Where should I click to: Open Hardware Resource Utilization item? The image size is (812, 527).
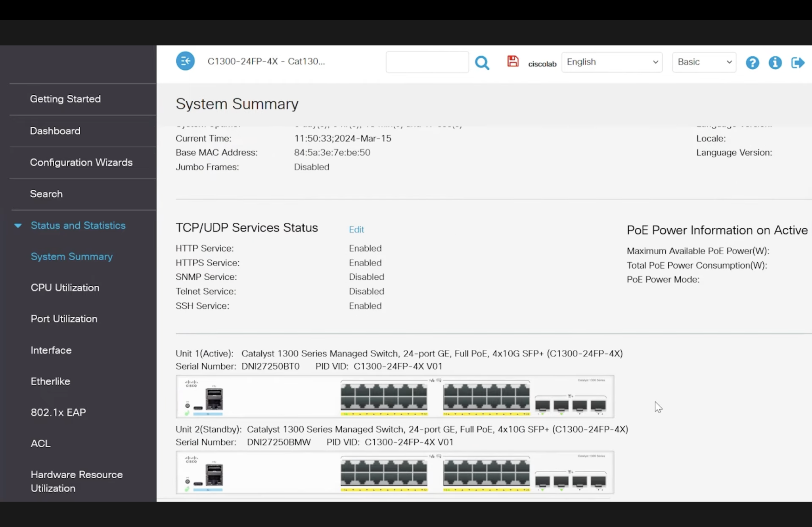click(x=77, y=481)
